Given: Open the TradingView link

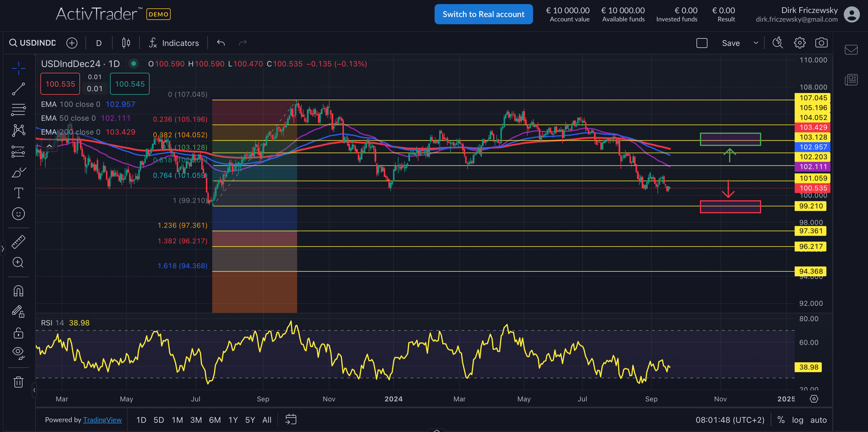Looking at the screenshot, I should [x=102, y=420].
